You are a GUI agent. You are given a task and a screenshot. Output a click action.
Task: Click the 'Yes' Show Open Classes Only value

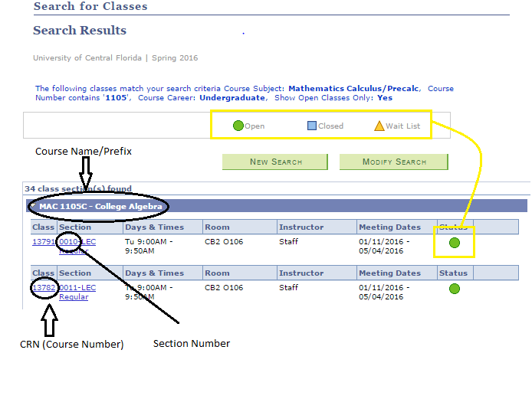coord(385,98)
